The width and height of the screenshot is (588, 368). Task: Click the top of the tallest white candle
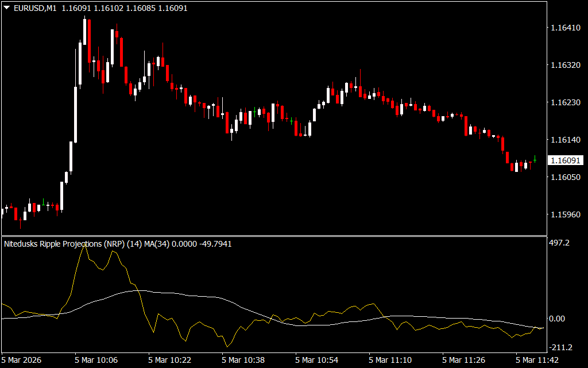tap(75, 87)
